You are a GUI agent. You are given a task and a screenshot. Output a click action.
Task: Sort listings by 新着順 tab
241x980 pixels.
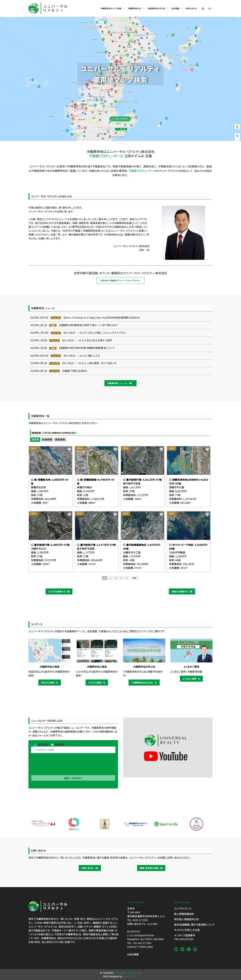[35, 439]
